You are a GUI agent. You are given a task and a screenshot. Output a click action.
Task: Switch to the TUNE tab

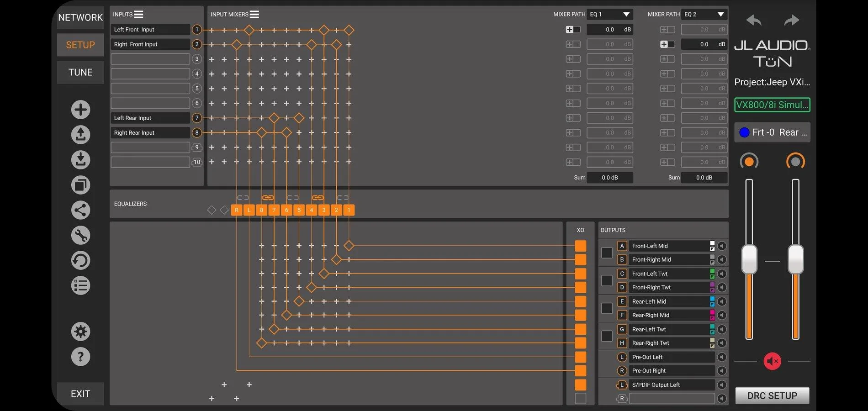click(80, 72)
